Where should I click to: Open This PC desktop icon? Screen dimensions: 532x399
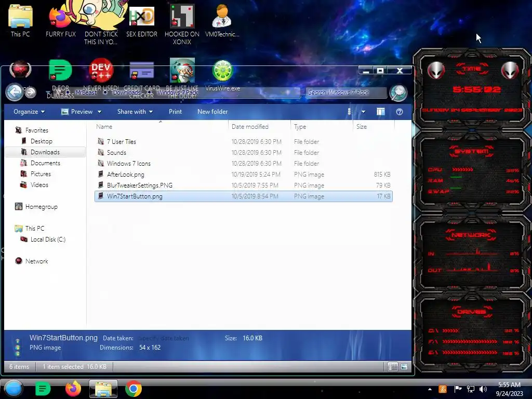pyautogui.click(x=20, y=21)
